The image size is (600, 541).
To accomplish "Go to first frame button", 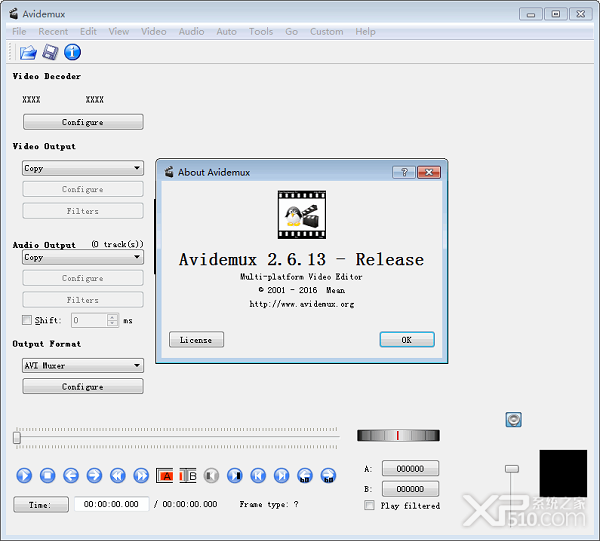I will pyautogui.click(x=258, y=476).
